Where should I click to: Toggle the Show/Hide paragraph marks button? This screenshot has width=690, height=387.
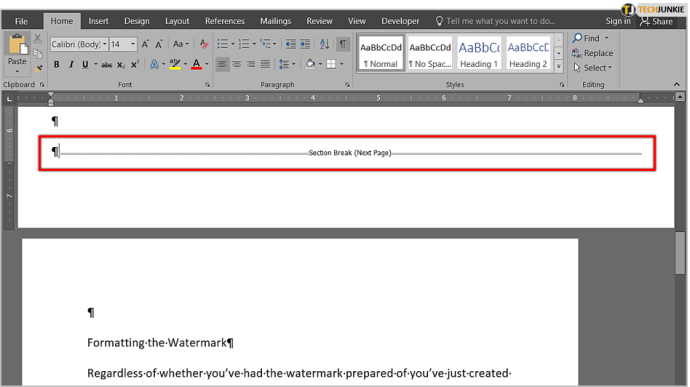(343, 44)
